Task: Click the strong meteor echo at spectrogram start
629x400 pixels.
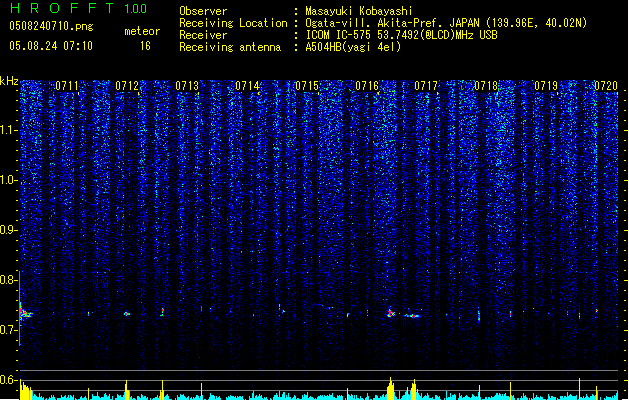Action: (26, 312)
